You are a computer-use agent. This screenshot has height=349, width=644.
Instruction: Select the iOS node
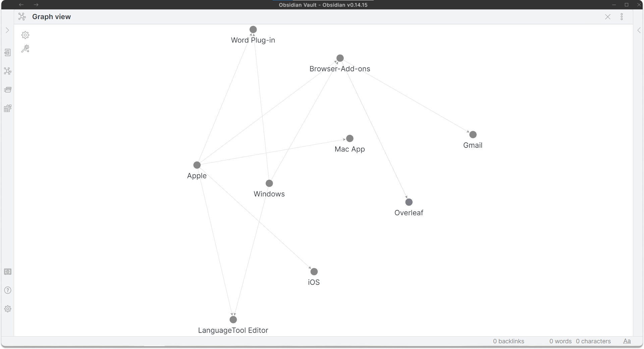point(314,272)
